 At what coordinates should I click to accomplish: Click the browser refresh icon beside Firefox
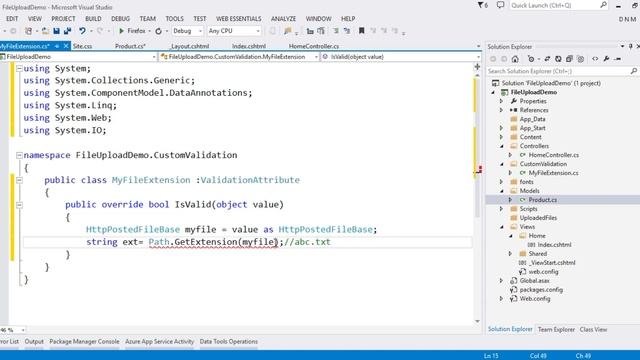(158, 31)
